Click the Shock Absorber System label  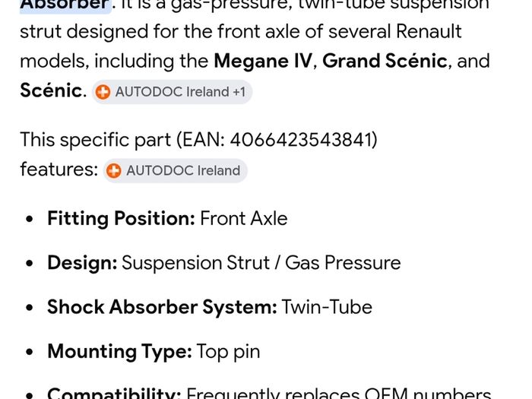point(162,307)
